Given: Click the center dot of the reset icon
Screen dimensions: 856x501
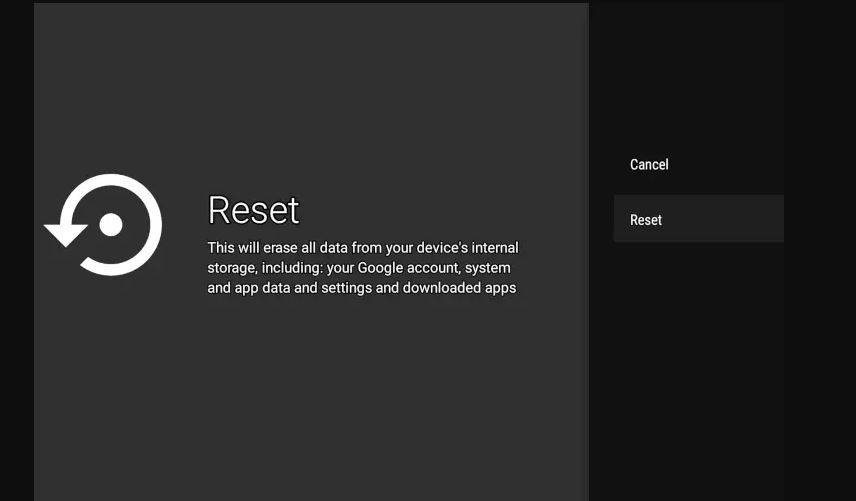Looking at the screenshot, I should point(111,225).
